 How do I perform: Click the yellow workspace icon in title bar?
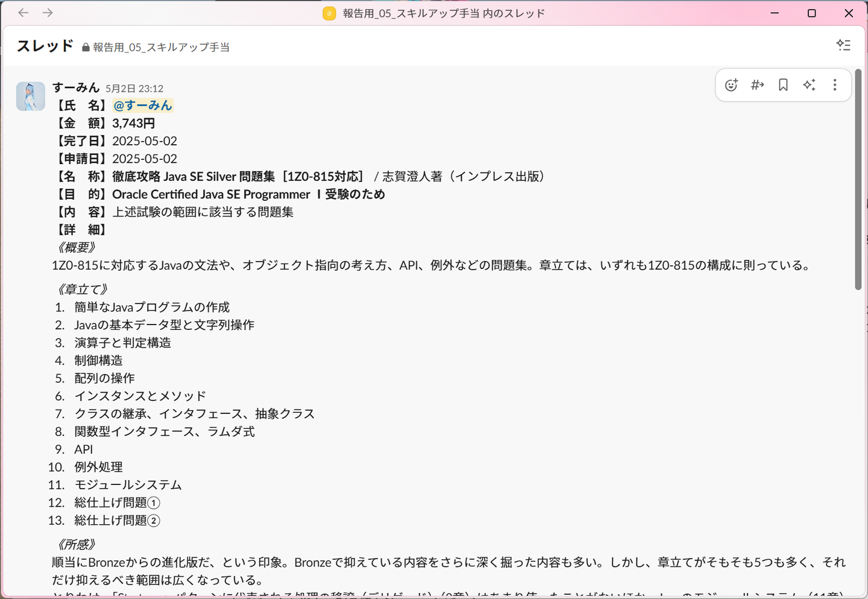pyautogui.click(x=329, y=13)
